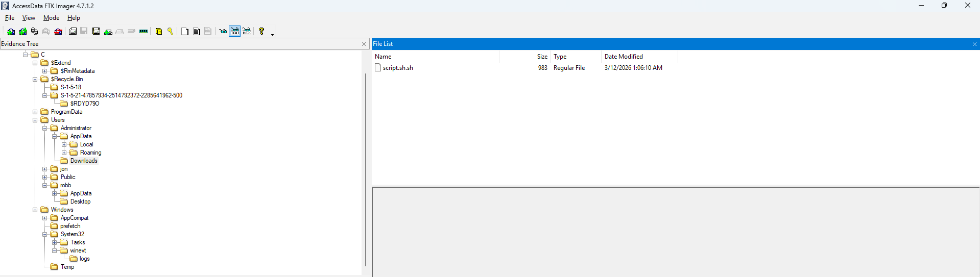
Task: Sort file list by Name column
Action: point(436,57)
